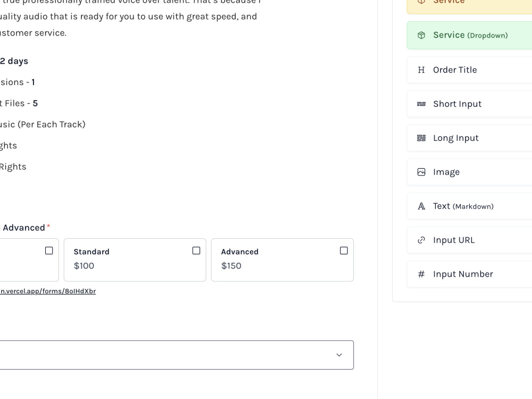The width and height of the screenshot is (532, 399).
Task: Click the # icon for Input Number
Action: pos(421,274)
